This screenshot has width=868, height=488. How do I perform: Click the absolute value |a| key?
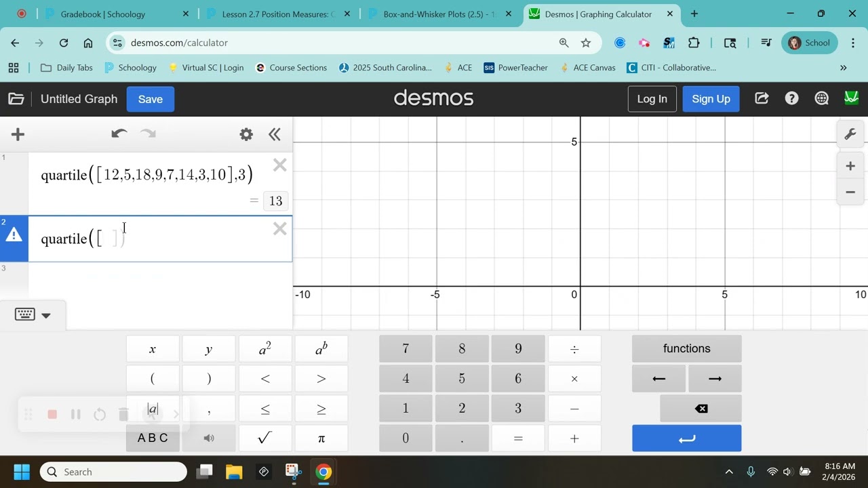coord(153,408)
